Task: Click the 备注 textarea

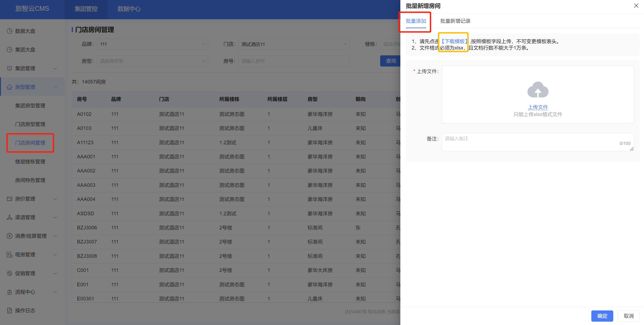Action: (538, 142)
